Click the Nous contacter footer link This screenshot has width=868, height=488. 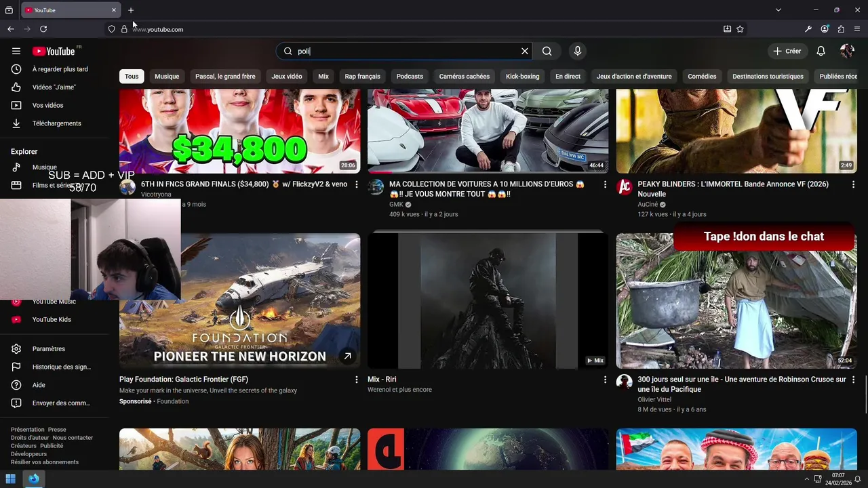[73, 438]
